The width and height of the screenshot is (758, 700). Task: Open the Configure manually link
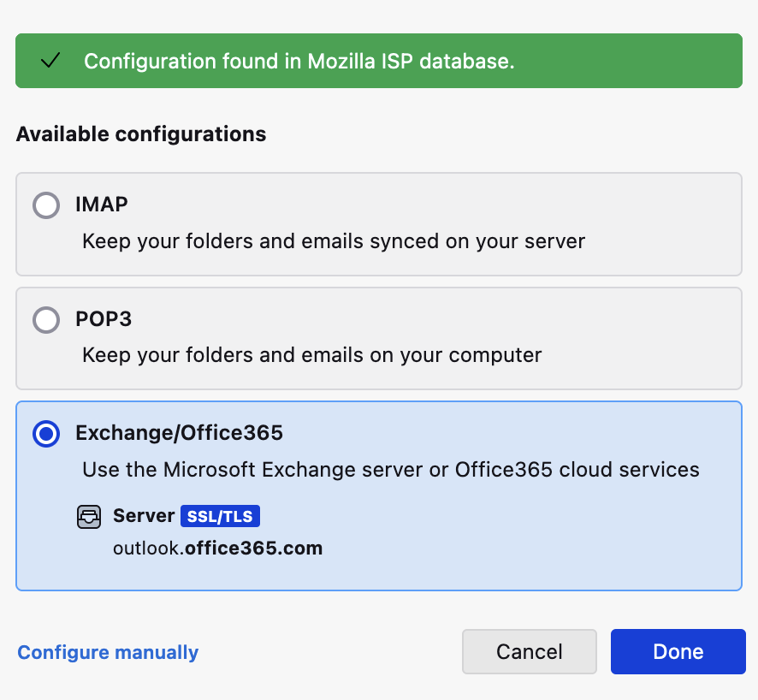coord(108,652)
